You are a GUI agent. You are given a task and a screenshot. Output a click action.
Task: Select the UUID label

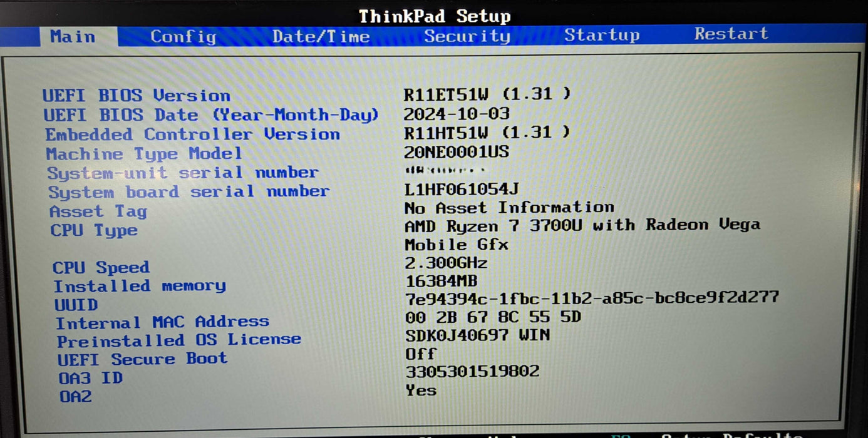(76, 305)
